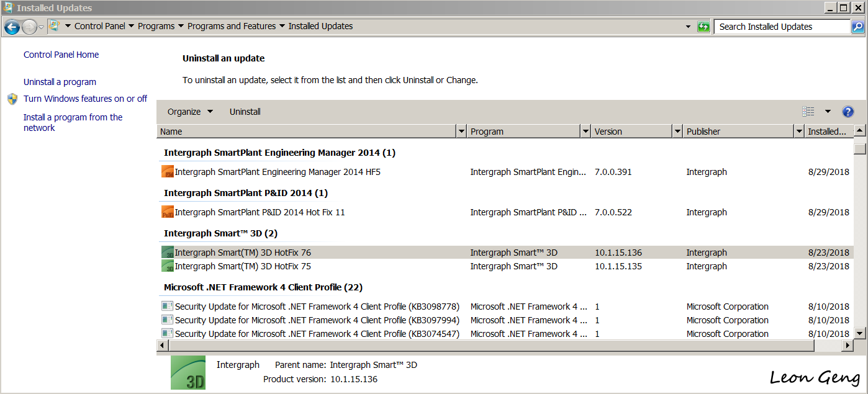Click the horizontal scrollbar right arrow

(x=848, y=345)
